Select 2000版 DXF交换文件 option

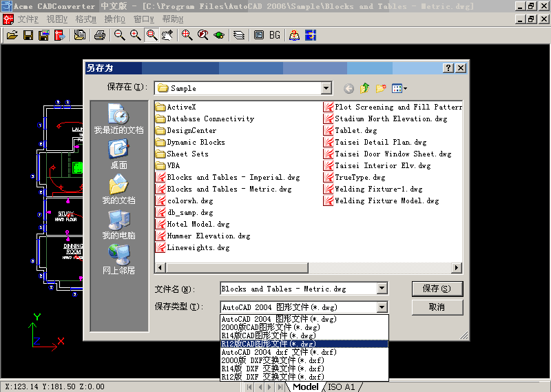304,360
